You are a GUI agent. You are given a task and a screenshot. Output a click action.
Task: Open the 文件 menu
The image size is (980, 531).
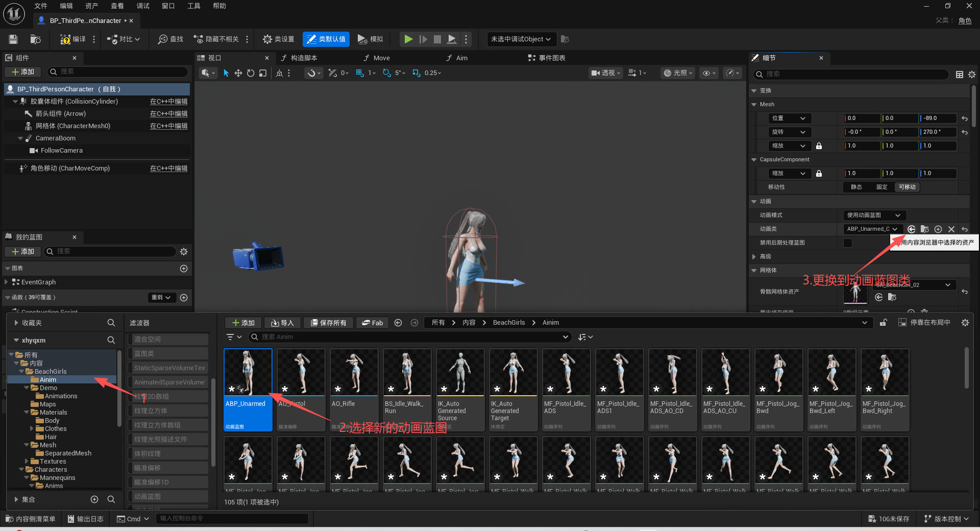tap(41, 6)
